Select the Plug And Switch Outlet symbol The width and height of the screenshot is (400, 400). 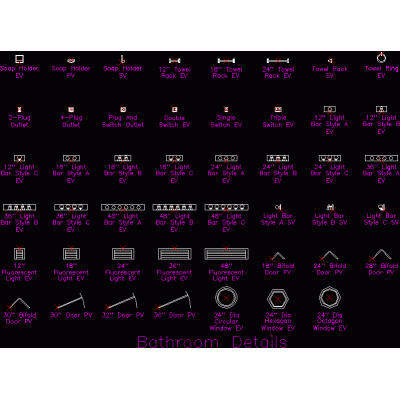(x=123, y=109)
